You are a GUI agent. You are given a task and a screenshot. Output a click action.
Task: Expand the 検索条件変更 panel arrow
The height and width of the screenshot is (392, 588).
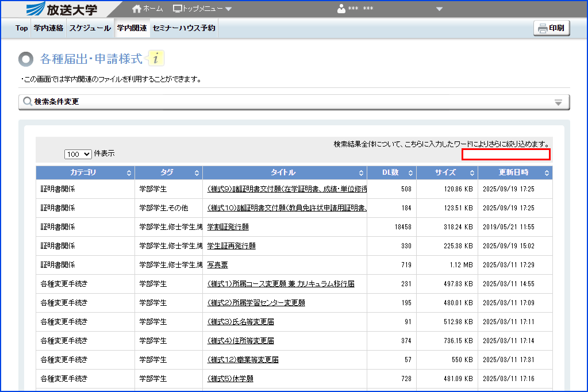[x=558, y=102]
